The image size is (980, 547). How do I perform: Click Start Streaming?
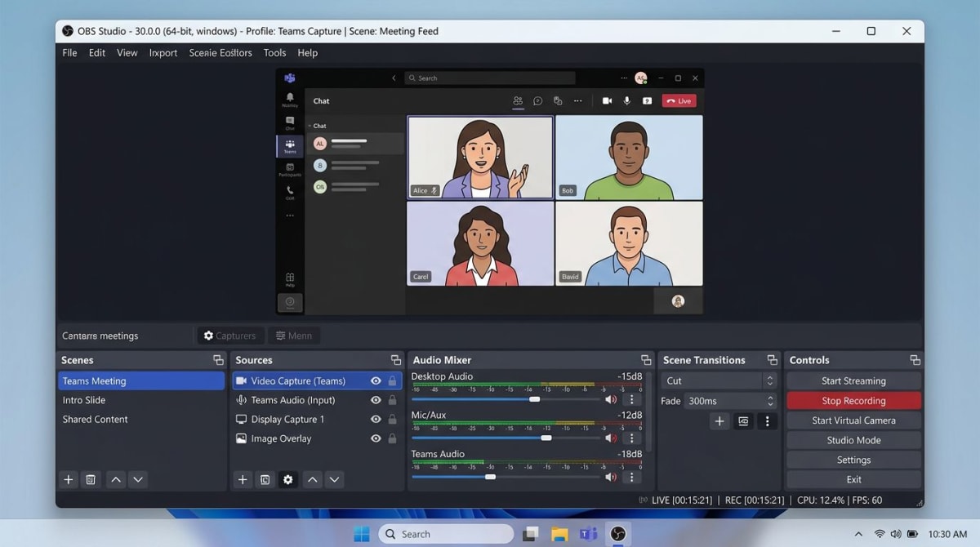click(853, 380)
